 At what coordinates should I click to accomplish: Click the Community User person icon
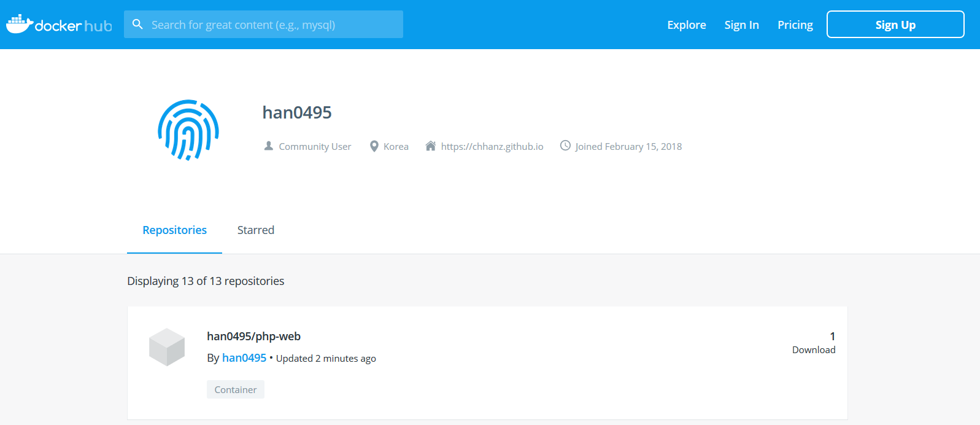pyautogui.click(x=269, y=146)
